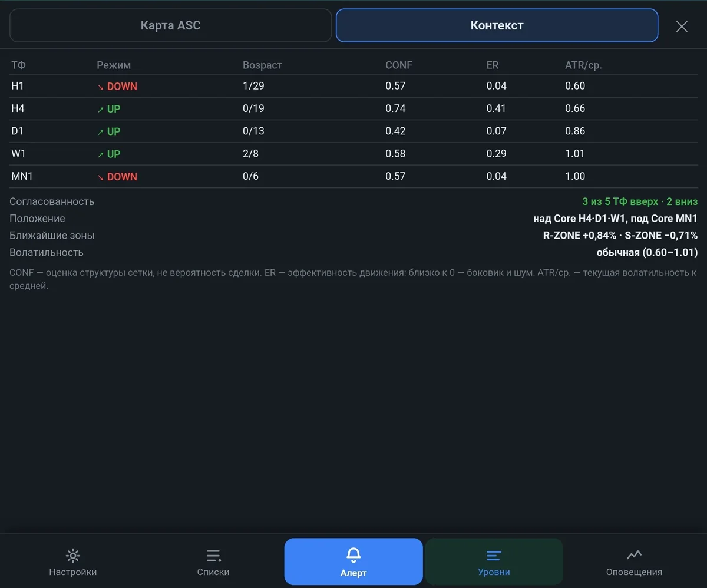Screen dimensions: 707x588
Task: Click the 'над Core H4·D1·W1, под Core MN1' value
Action: pyautogui.click(x=616, y=219)
